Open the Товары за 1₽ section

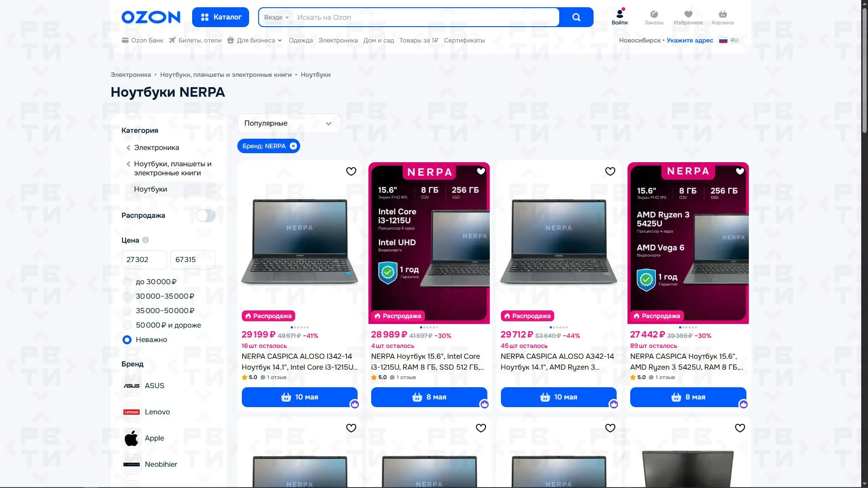point(419,40)
